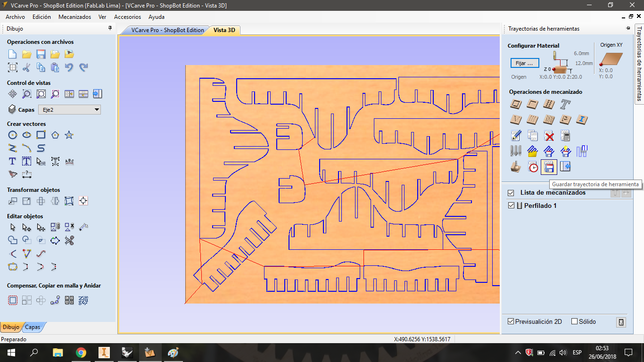The width and height of the screenshot is (644, 362).
Task: Click the Zoom to selected objects icon
Action: point(55,94)
